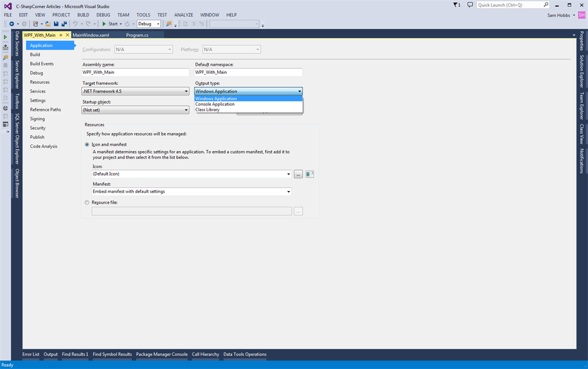Viewport: 588px width, 369px height.
Task: Expand the Manifest dropdown
Action: point(192,192)
